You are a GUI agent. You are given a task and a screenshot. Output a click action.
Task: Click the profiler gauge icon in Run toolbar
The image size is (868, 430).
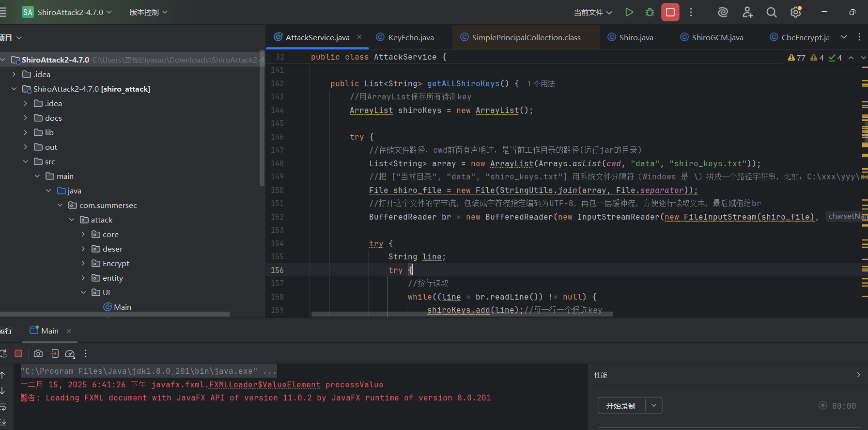tap(70, 353)
